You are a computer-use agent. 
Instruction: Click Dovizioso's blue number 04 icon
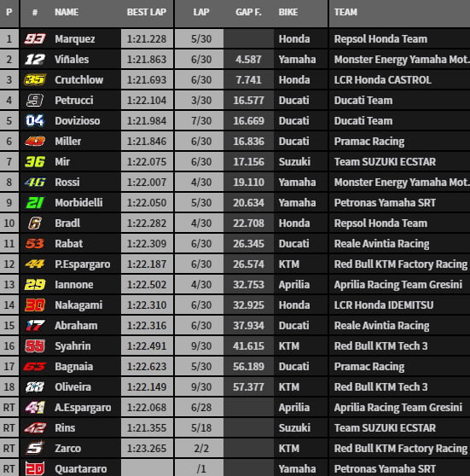pos(35,121)
